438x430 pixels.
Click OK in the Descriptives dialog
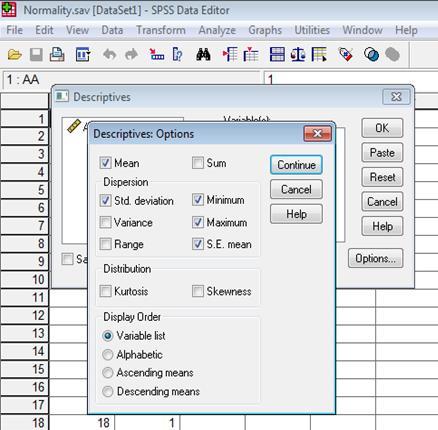[x=382, y=128]
